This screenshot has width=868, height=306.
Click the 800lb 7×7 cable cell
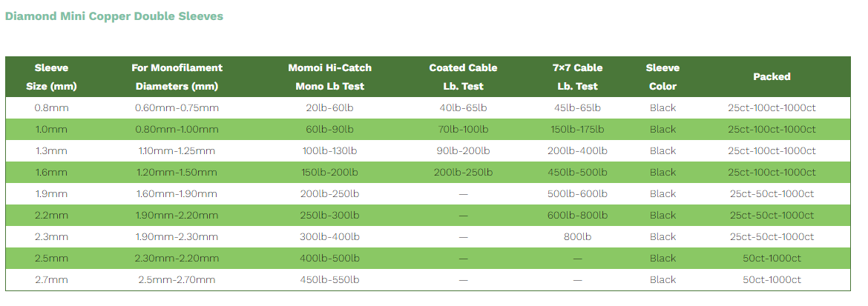click(x=577, y=237)
